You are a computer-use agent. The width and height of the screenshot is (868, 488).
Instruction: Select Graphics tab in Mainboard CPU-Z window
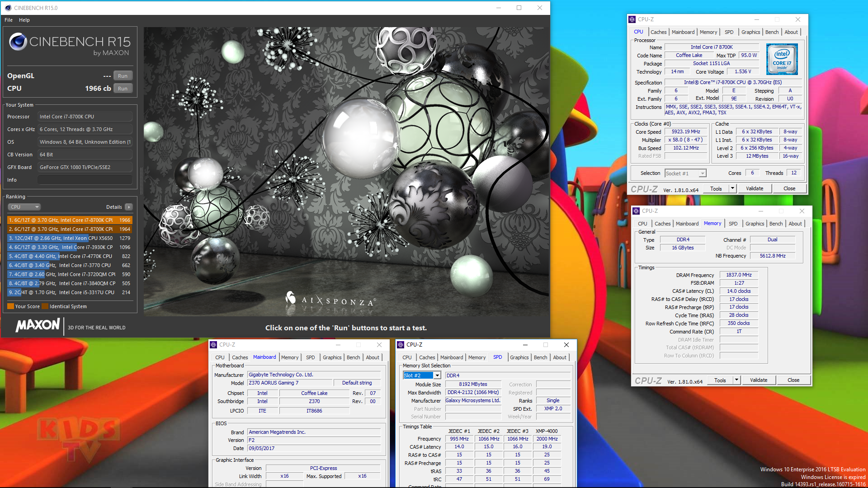(x=332, y=357)
